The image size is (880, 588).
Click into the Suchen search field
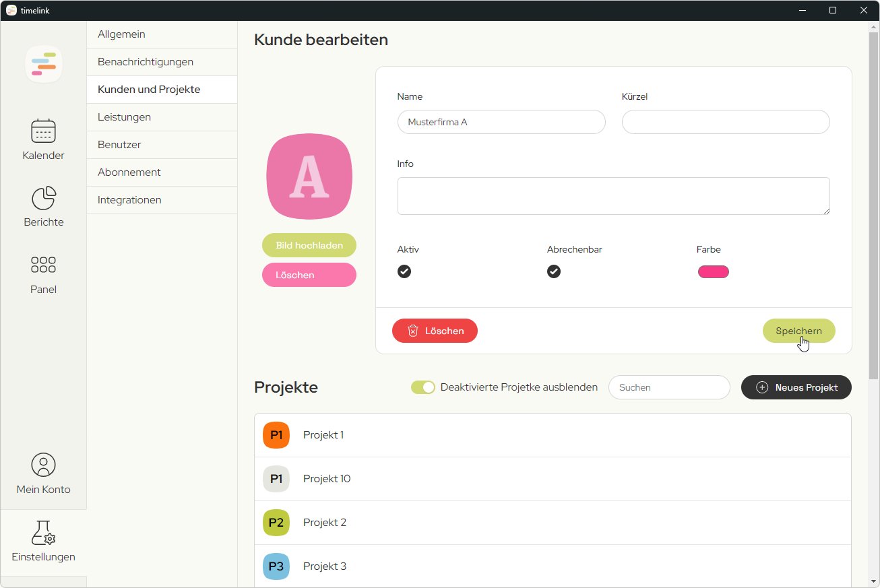tap(669, 387)
